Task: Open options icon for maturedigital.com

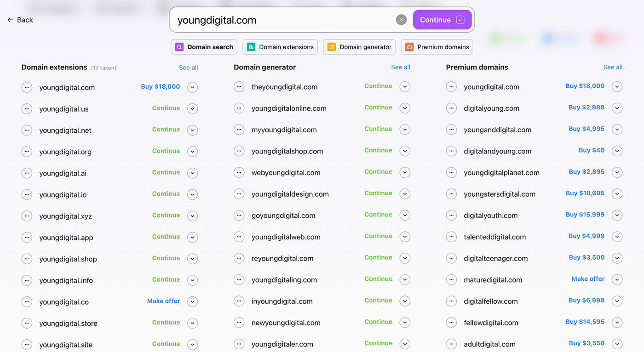Action: point(451,280)
